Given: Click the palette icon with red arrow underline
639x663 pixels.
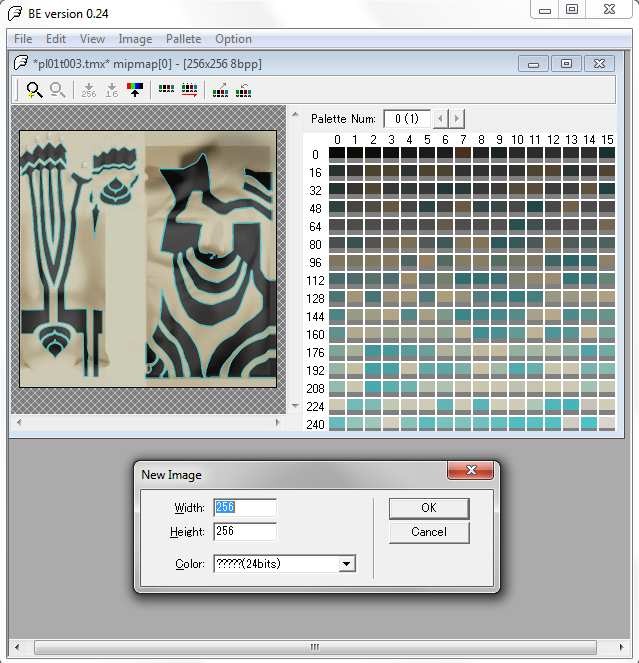Looking at the screenshot, I should point(190,90).
